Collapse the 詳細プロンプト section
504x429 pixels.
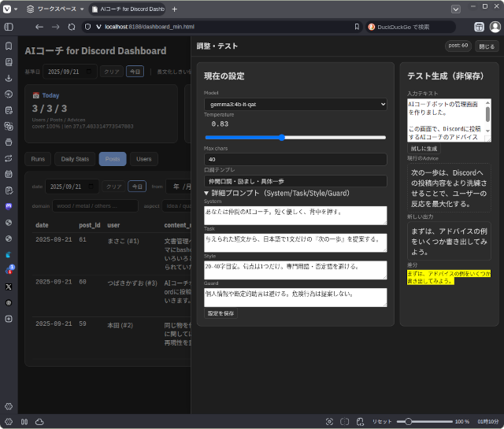click(208, 192)
